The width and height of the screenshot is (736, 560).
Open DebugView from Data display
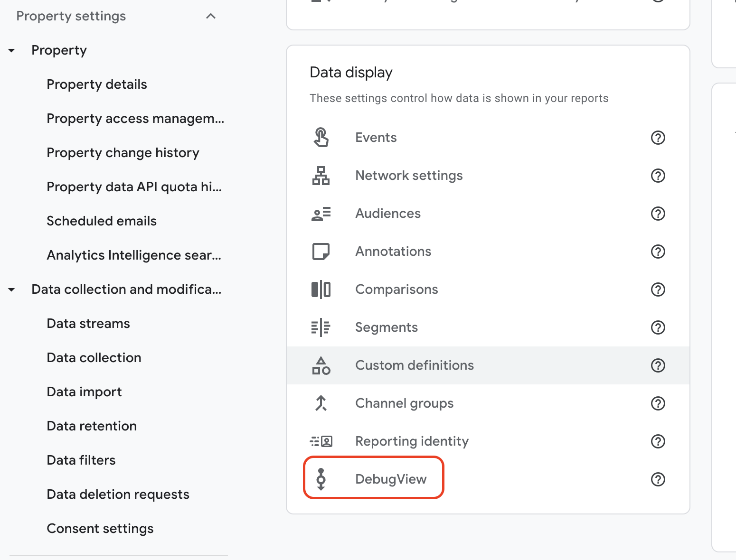[x=390, y=479]
